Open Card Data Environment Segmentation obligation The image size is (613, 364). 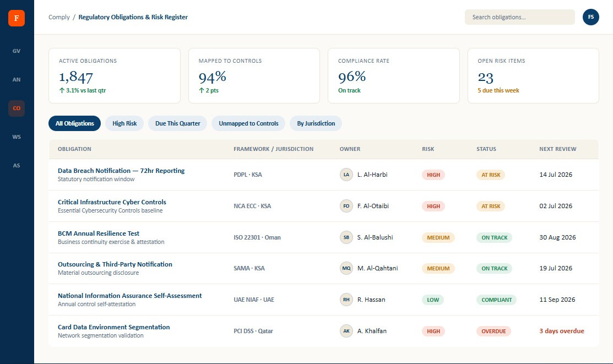114,327
